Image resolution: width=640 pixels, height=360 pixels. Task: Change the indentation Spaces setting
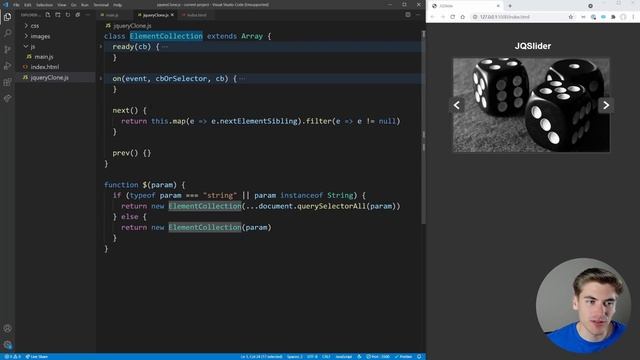click(295, 357)
